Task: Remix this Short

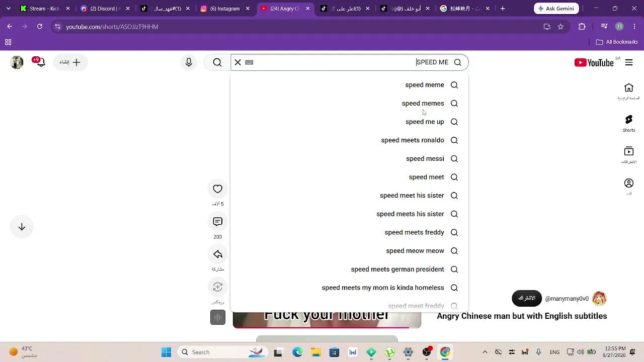Action: pyautogui.click(x=217, y=287)
